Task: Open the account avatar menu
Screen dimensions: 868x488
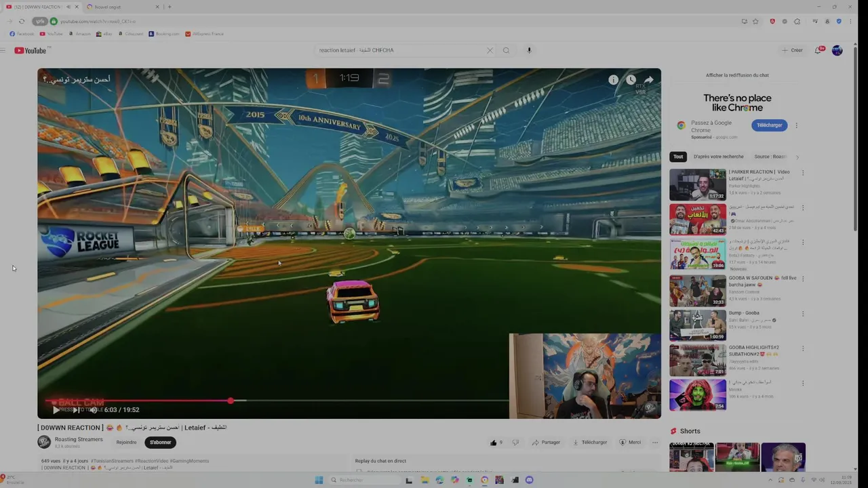Action: click(837, 50)
